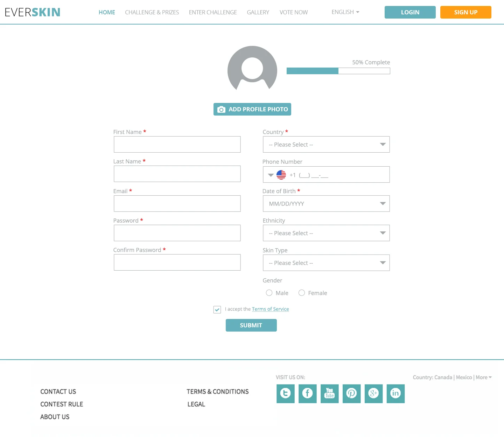This screenshot has width=504, height=445.
Task: Navigate to GALLERY
Action: [x=258, y=12]
